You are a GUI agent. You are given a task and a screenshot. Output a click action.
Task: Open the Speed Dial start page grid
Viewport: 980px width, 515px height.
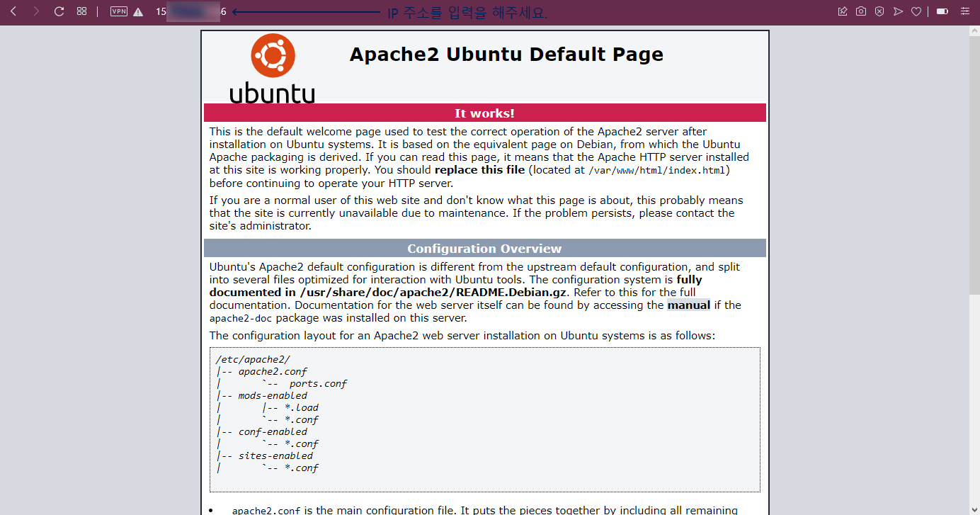pos(82,11)
